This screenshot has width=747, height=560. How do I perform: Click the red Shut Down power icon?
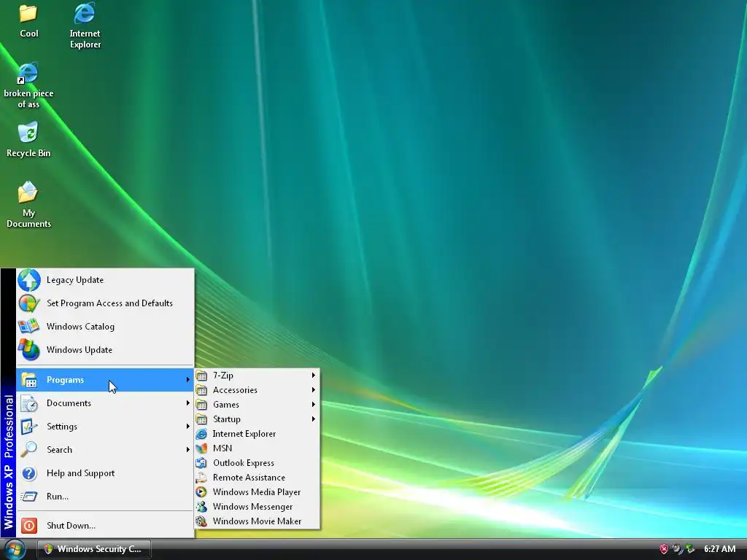click(x=29, y=526)
